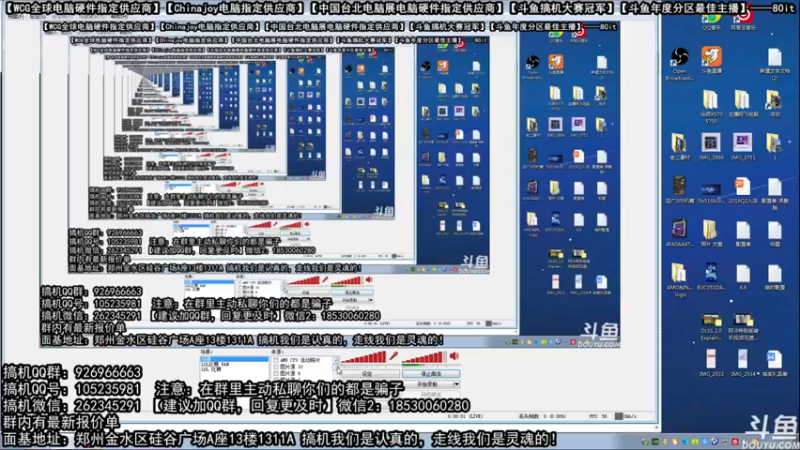Screen dimensions: 800x450
Task: Open the 阿冲特别拆解 video file
Action: [742, 327]
